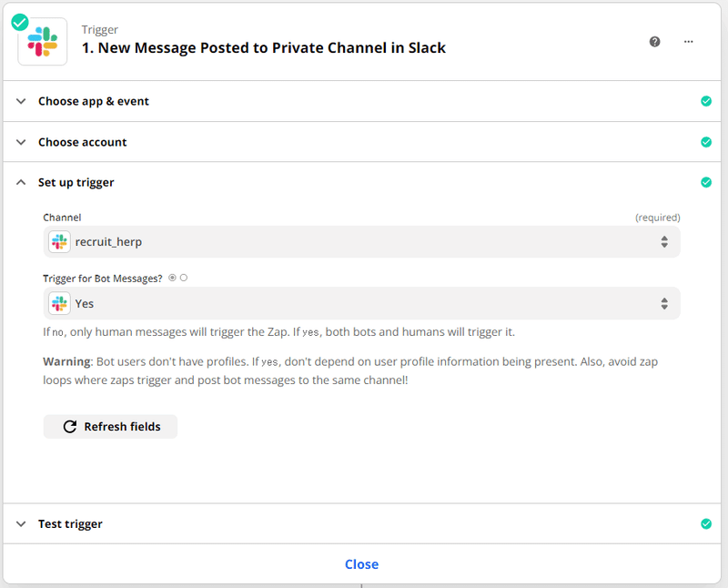
Task: Click green checkmark on Choose account row
Action: (706, 142)
